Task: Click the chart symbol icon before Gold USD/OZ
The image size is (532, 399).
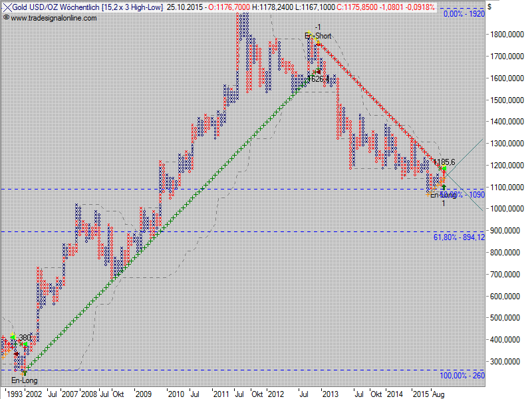Action: pos(7,7)
